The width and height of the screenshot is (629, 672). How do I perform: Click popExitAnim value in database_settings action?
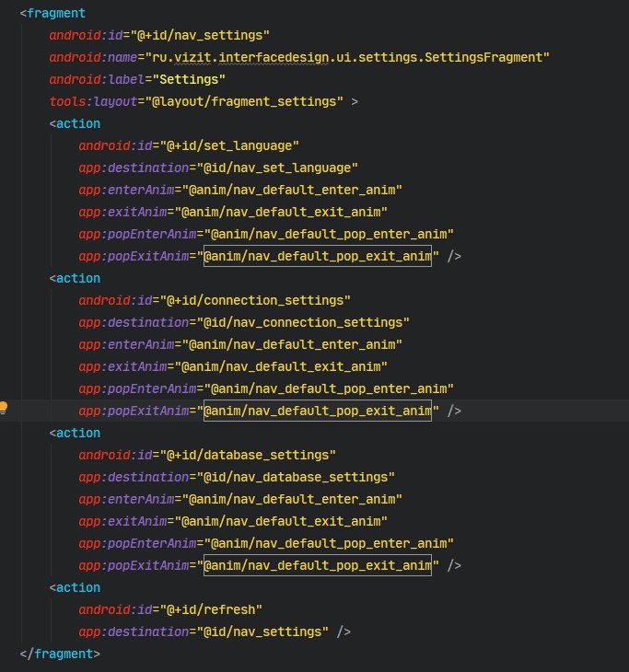point(318,566)
